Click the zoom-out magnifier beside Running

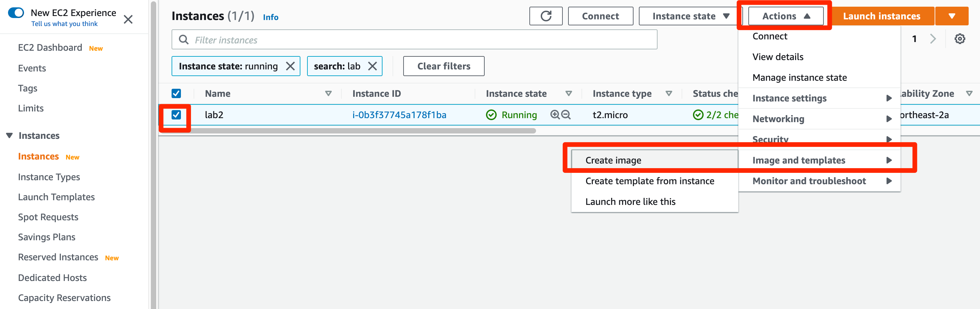(566, 114)
